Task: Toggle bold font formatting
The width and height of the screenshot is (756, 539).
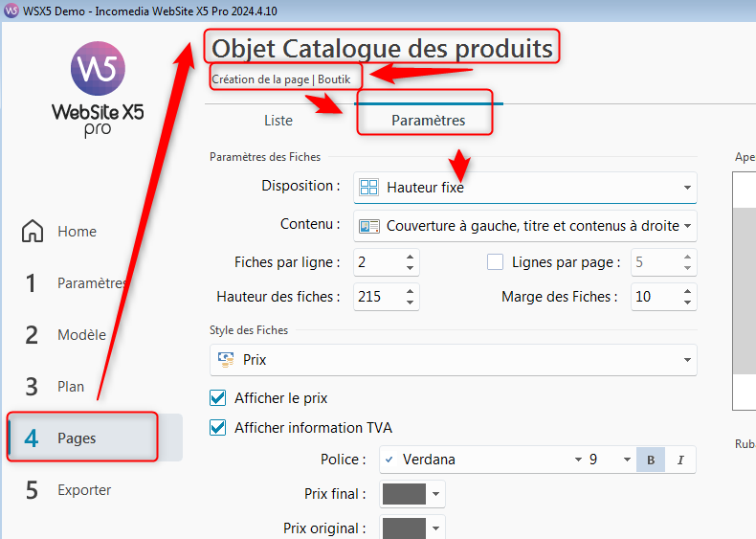Action: 651,460
